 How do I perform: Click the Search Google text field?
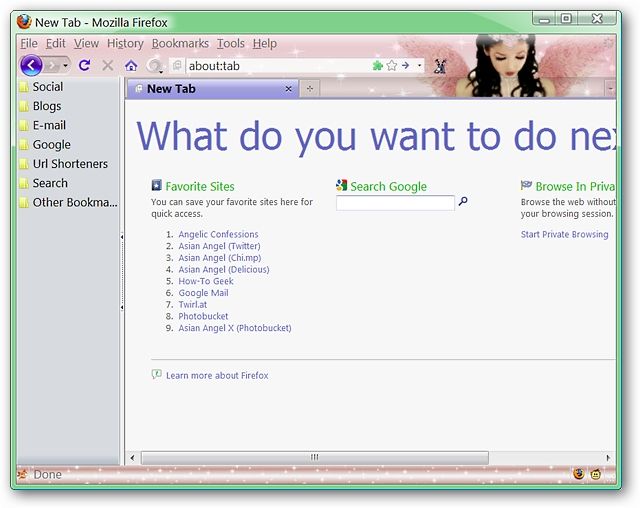pos(395,203)
